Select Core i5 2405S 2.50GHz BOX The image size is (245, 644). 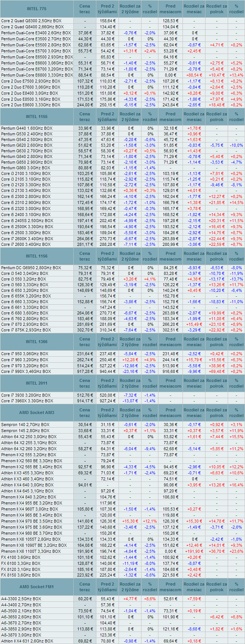[x=27, y=221]
